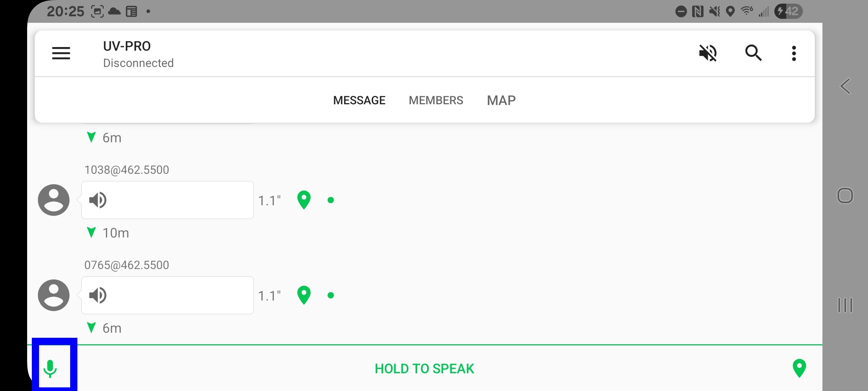
Task: Show location pin for 0765 message
Action: (x=304, y=295)
